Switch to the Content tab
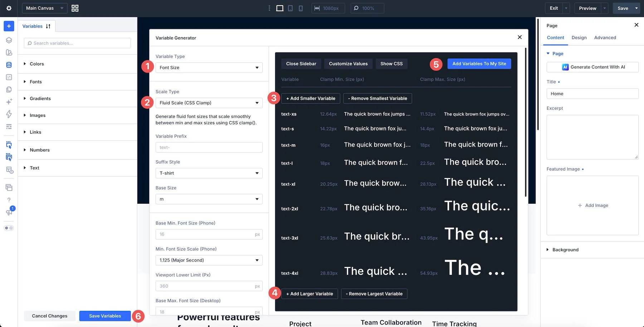The image size is (644, 327). pos(555,38)
